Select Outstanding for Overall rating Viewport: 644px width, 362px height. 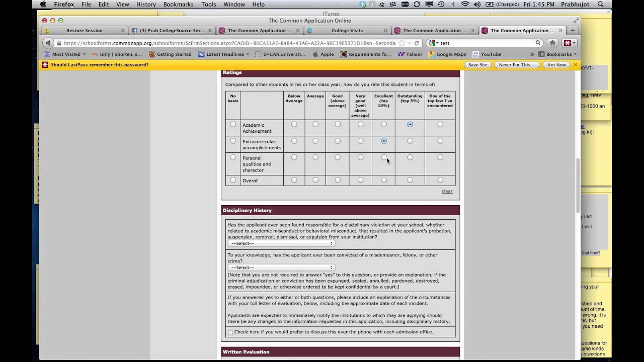(x=410, y=180)
